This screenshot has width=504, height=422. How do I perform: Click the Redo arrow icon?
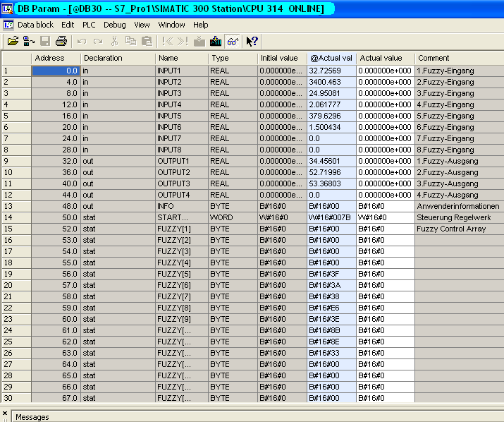[x=98, y=41]
